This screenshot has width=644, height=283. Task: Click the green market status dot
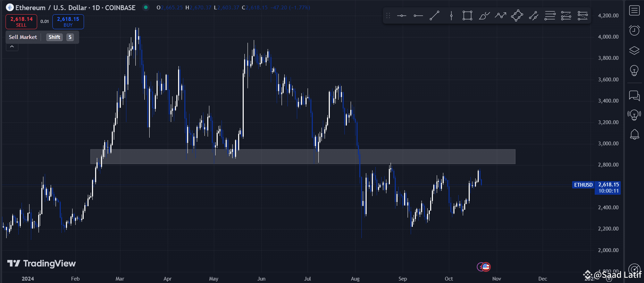click(x=146, y=7)
